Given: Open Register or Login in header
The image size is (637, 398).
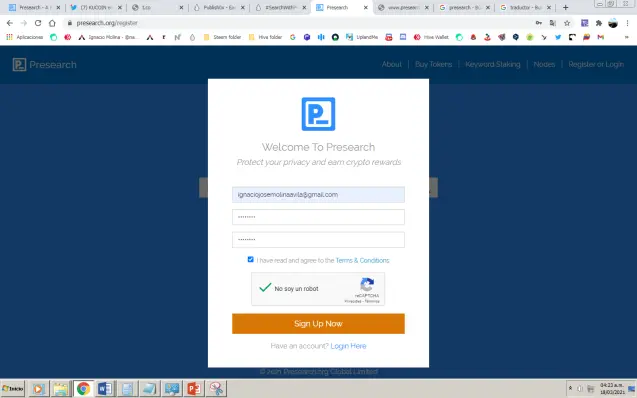Looking at the screenshot, I should pos(596,64).
